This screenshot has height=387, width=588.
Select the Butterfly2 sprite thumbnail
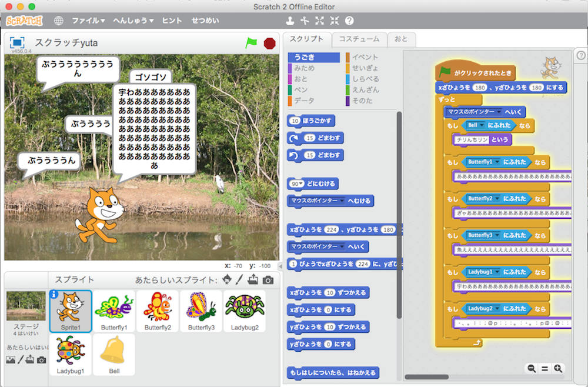(158, 311)
